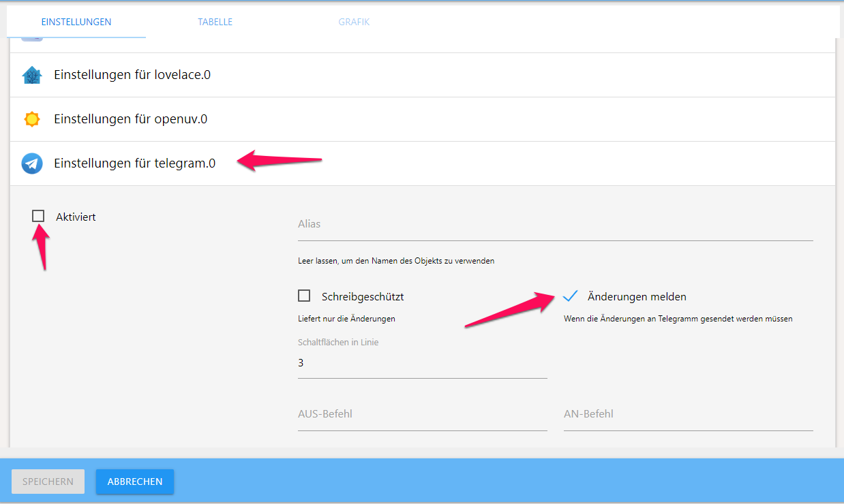The height and width of the screenshot is (504, 844).
Task: Click text 'Liefert nur die Änderungen'
Action: 346,319
